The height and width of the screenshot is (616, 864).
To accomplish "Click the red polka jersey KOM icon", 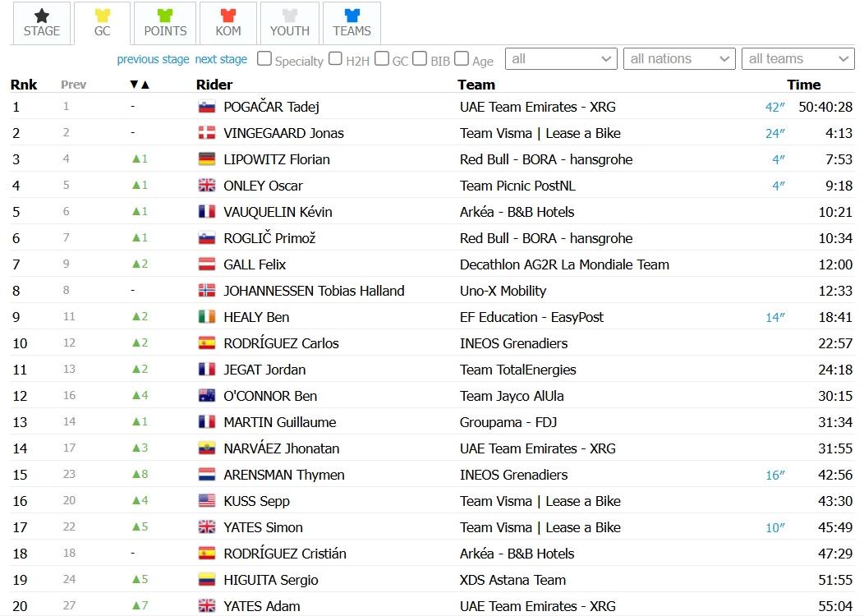I will tap(228, 16).
